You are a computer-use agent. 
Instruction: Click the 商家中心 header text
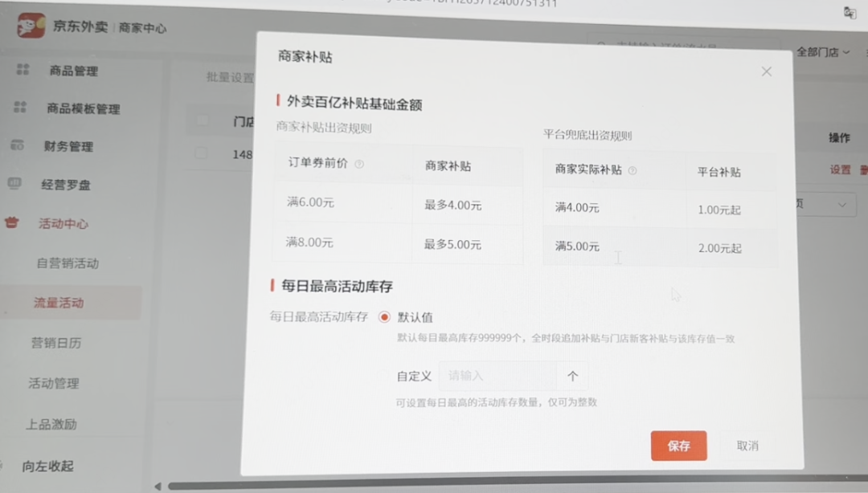142,27
